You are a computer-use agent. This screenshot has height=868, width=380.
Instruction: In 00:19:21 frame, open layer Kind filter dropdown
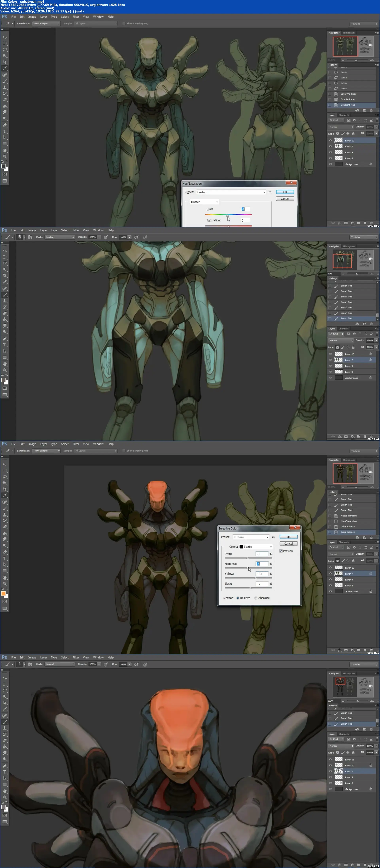(x=337, y=739)
